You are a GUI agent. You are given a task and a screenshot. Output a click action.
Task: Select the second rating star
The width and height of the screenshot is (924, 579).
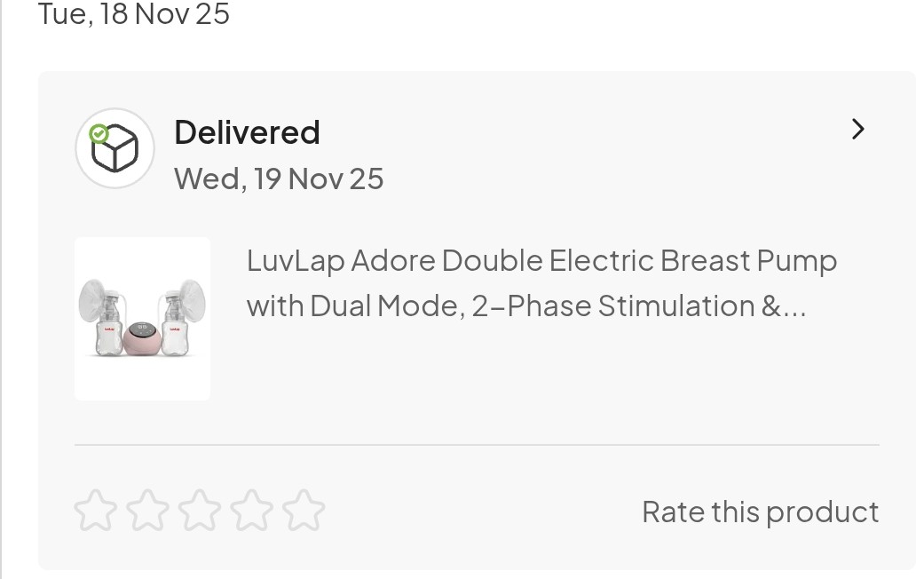click(x=147, y=512)
